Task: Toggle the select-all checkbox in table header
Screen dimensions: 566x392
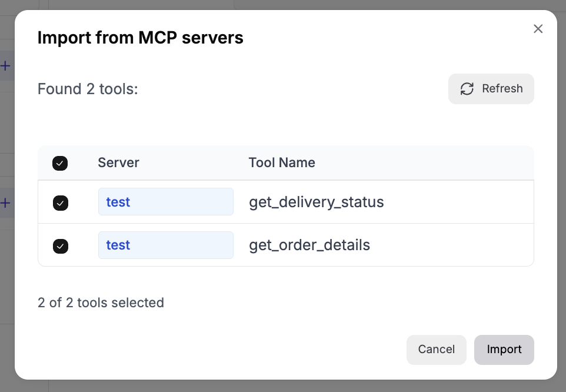Action: [x=60, y=163]
